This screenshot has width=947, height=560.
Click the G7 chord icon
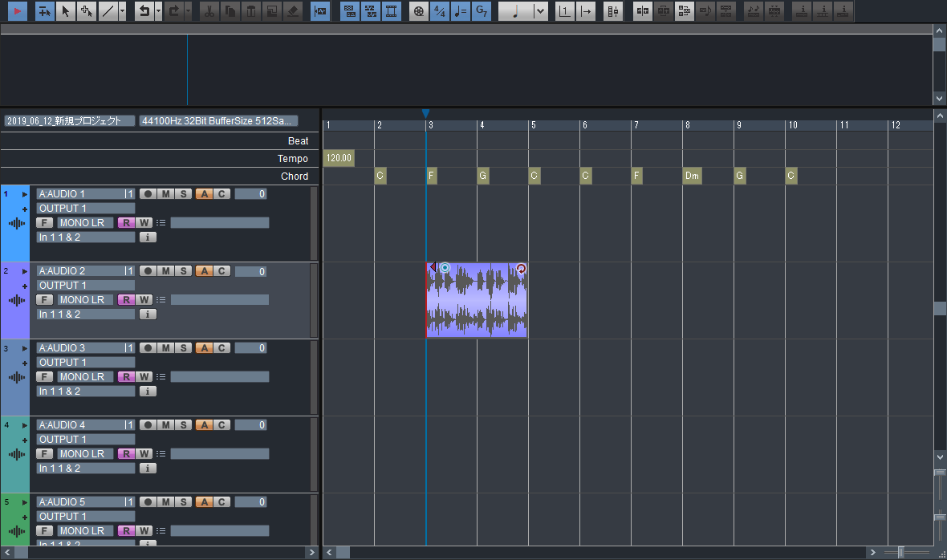tap(481, 11)
